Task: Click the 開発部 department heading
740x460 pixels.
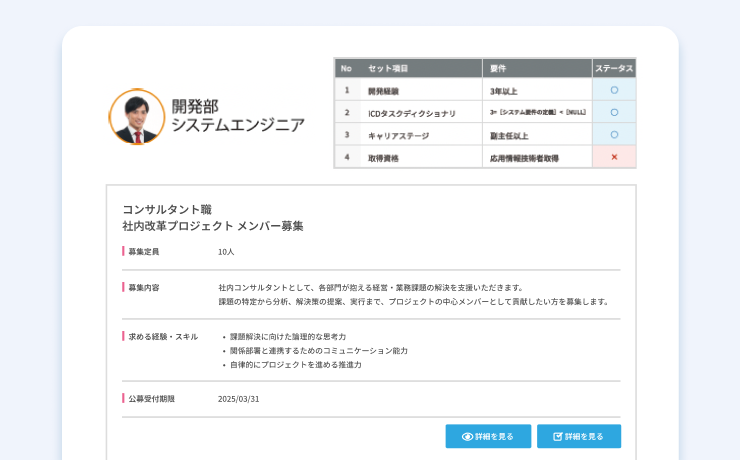Action: point(195,106)
